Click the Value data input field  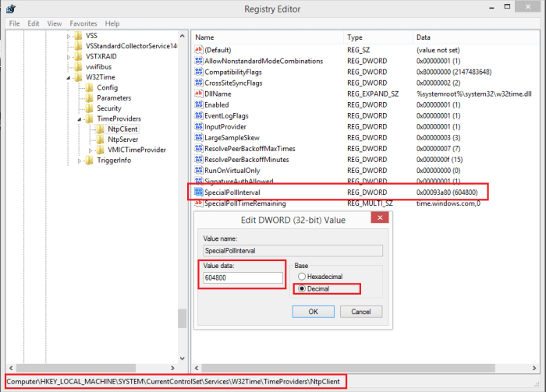[x=243, y=277]
